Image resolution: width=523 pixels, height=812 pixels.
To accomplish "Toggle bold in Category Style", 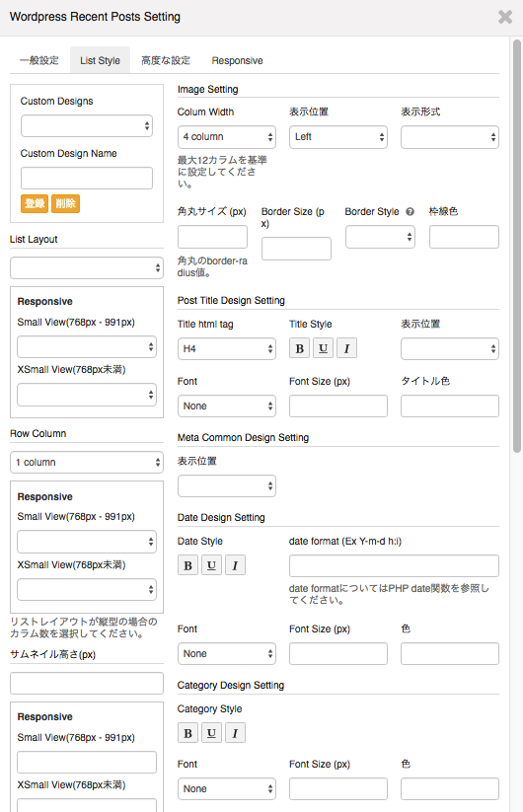I will tap(187, 733).
